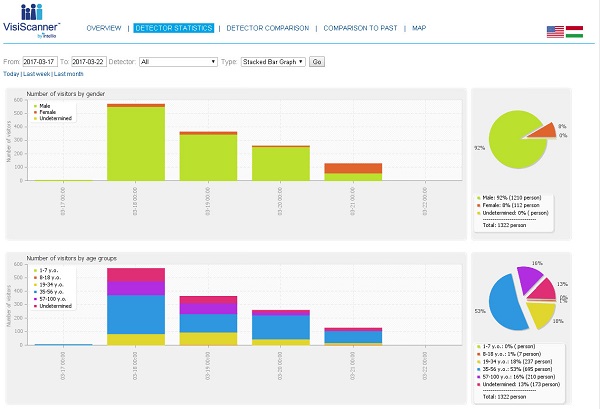This screenshot has width=600, height=409.
Task: Click 'Total: 1322 person' in gender summary
Action: click(x=504, y=225)
